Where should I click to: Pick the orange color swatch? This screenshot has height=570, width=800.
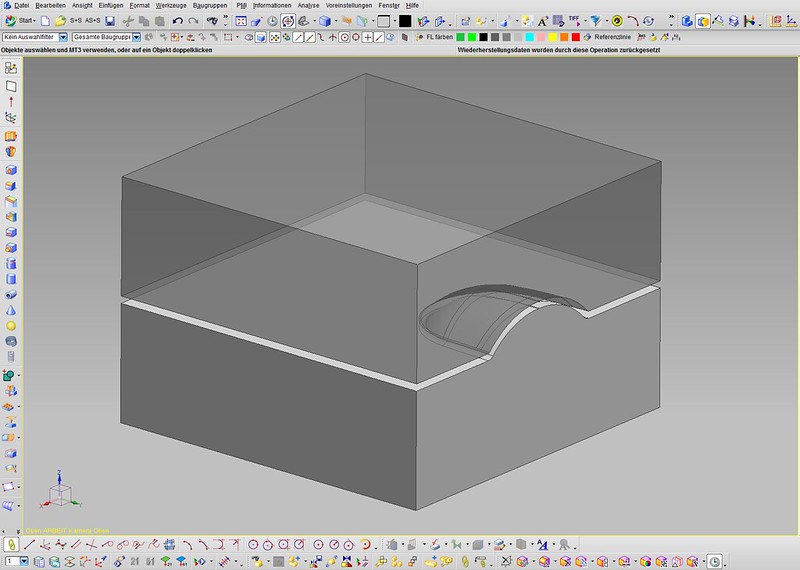click(564, 37)
